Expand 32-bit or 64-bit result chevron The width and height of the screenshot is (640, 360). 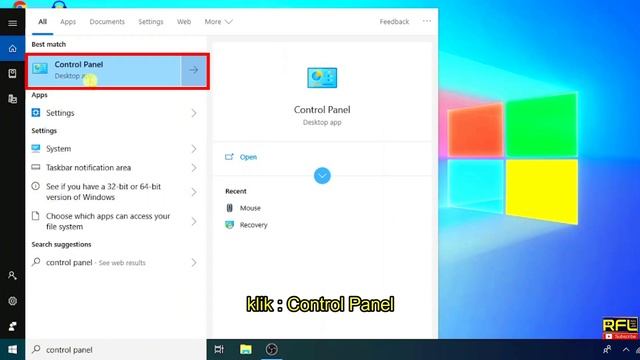click(x=194, y=192)
